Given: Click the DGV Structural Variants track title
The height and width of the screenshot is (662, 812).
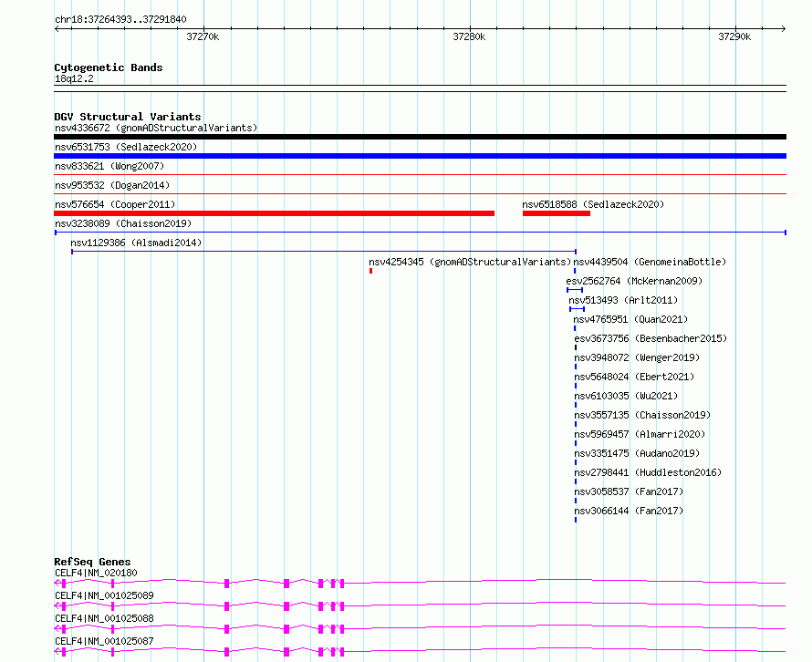Looking at the screenshot, I should click(128, 117).
